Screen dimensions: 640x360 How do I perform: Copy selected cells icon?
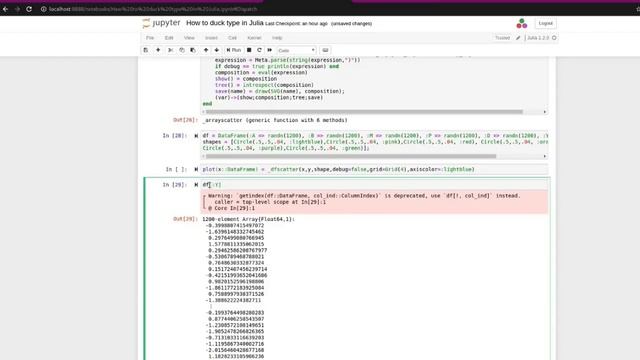tap(182, 50)
